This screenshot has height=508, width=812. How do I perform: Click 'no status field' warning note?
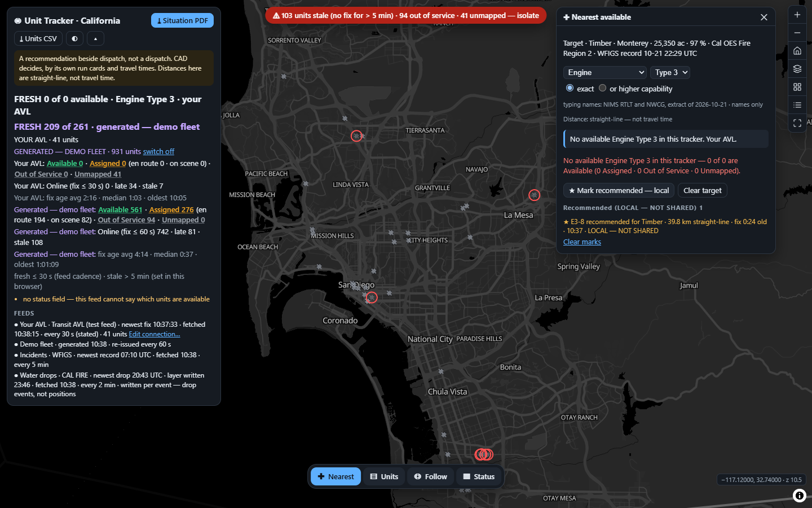click(x=116, y=299)
